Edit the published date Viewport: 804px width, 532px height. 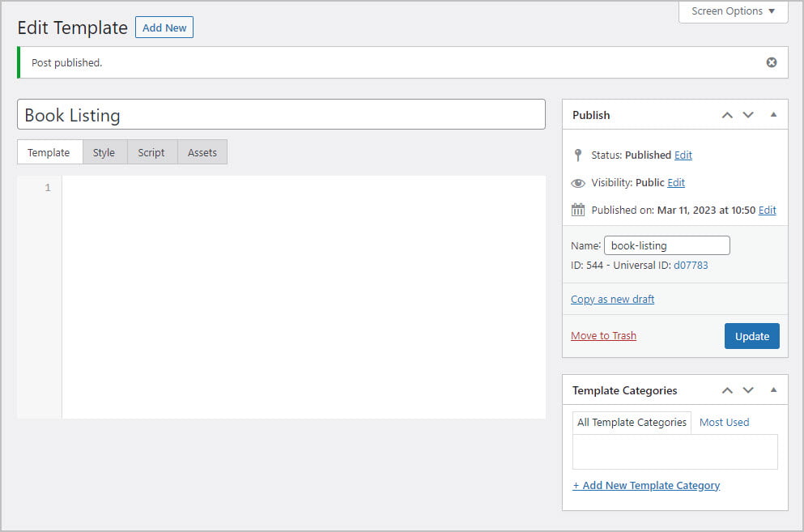point(767,211)
